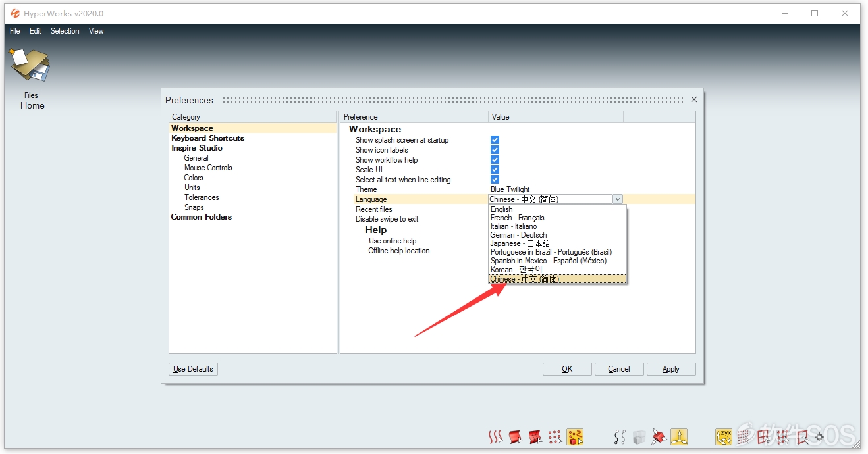Select the Snaps category
The height and width of the screenshot is (454, 868).
click(194, 207)
